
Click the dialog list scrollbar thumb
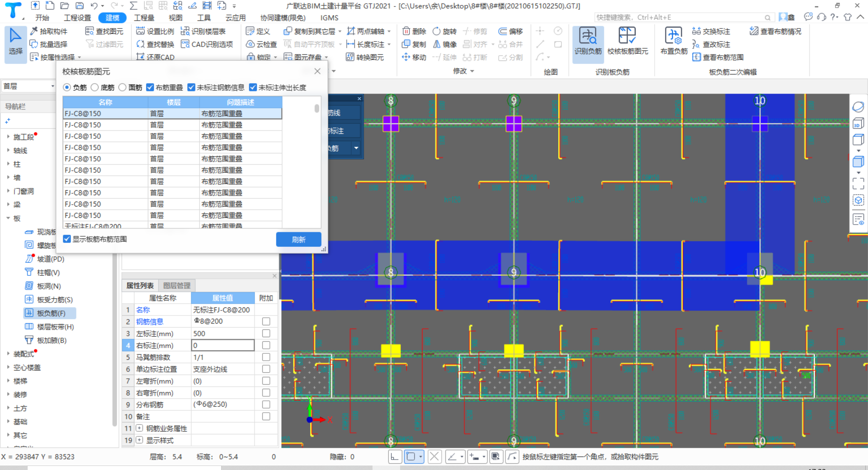(317, 108)
